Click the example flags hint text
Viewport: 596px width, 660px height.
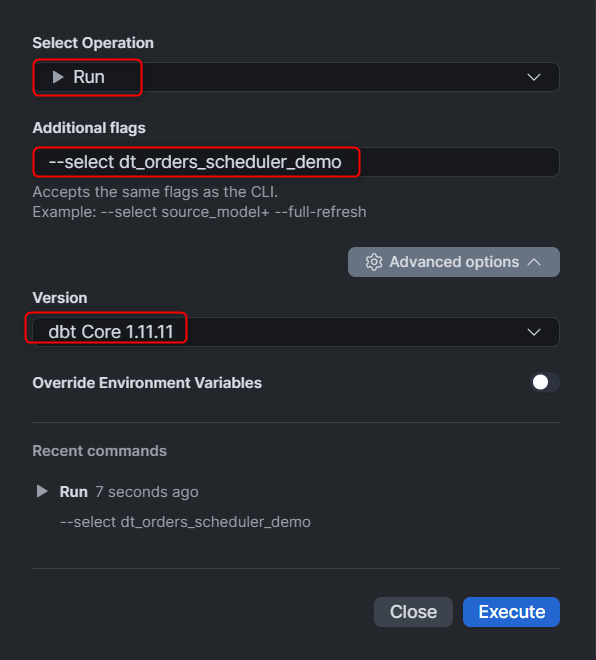click(199, 212)
